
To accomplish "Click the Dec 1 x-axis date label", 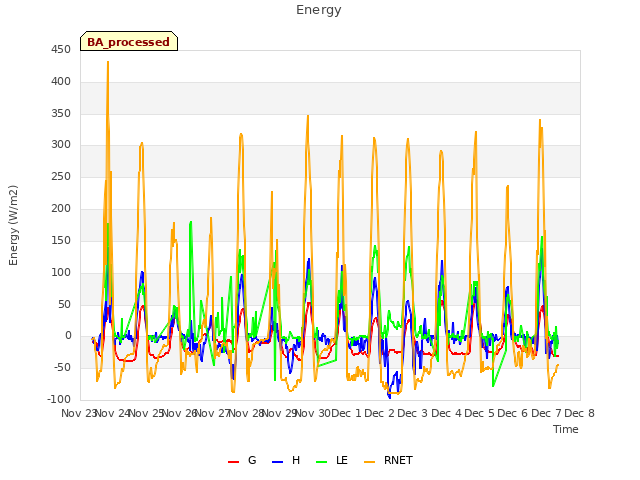I will (346, 413).
